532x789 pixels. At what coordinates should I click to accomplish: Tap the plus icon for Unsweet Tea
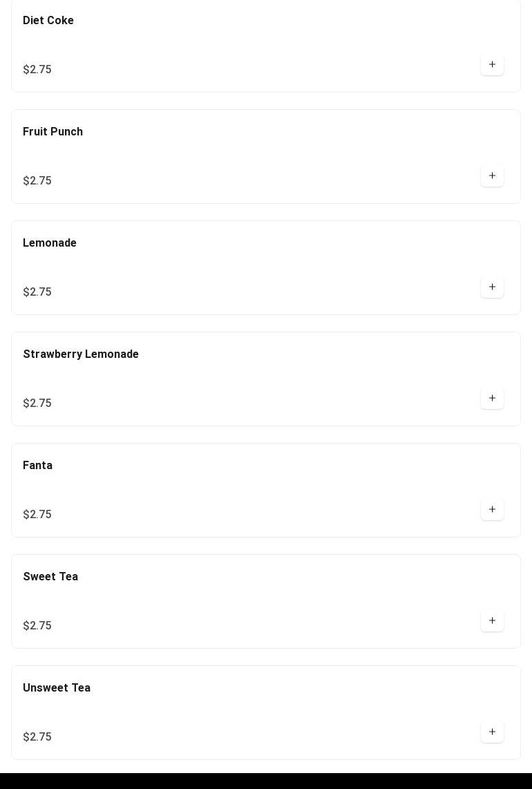click(492, 732)
